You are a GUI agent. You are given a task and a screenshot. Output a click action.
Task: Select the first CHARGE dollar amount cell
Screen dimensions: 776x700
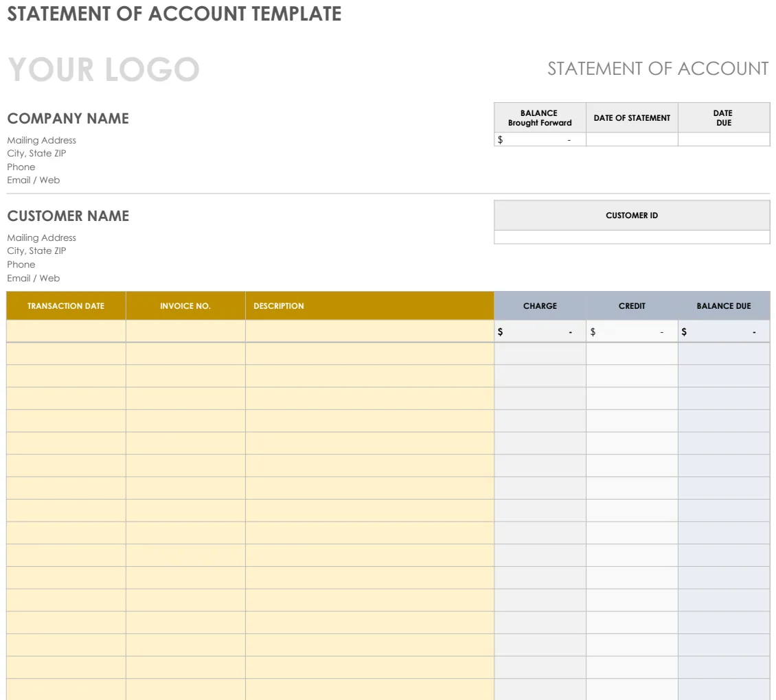click(540, 331)
